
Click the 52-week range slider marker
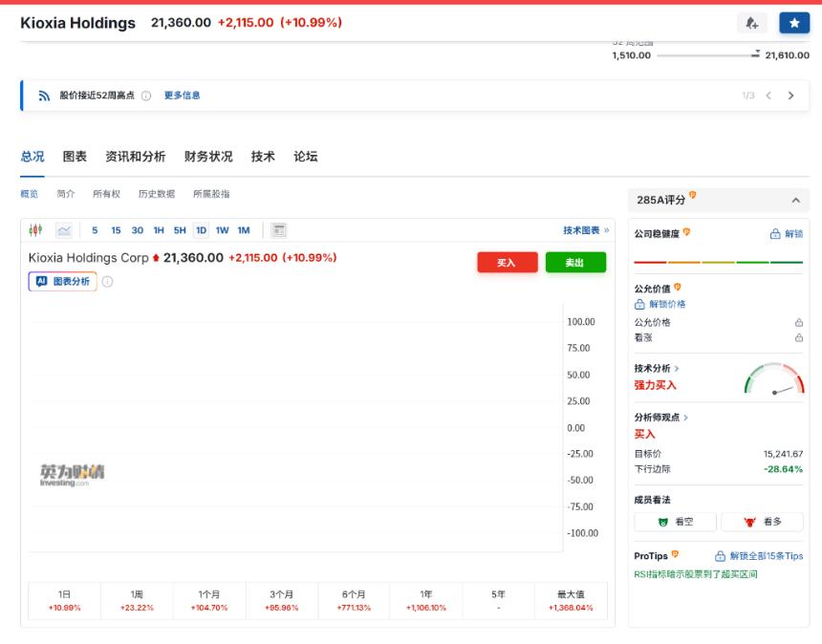(x=756, y=55)
